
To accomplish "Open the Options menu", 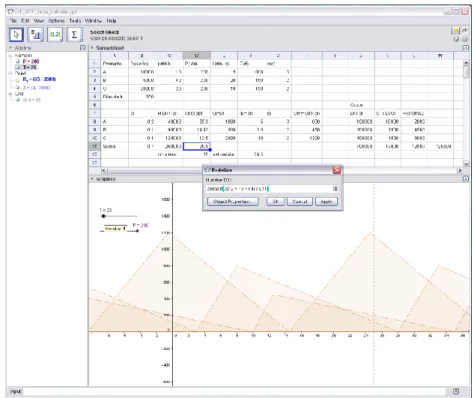I will click(x=57, y=21).
